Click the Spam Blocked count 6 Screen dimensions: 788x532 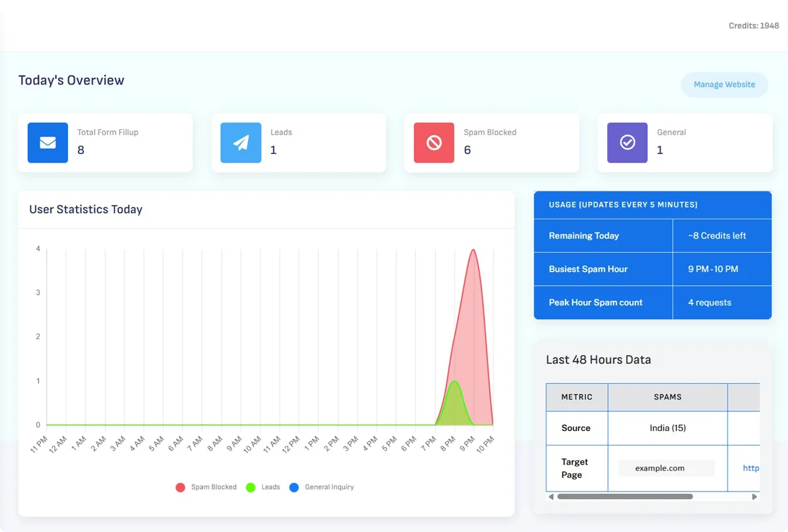click(x=467, y=150)
